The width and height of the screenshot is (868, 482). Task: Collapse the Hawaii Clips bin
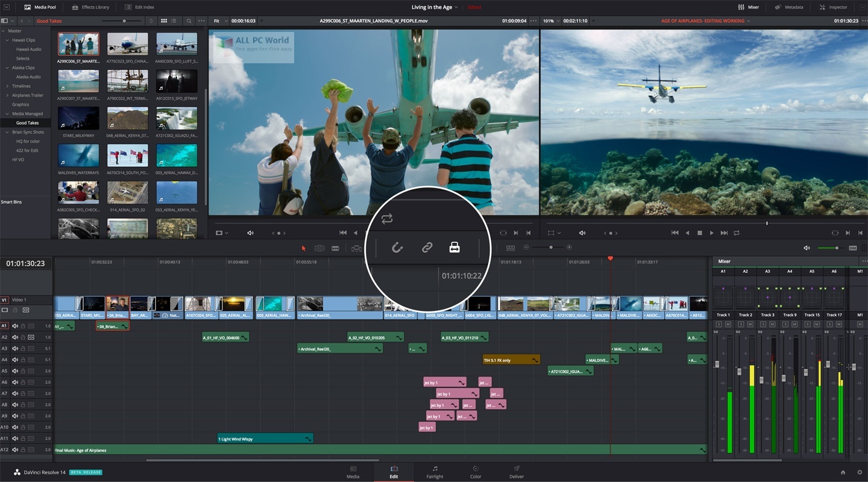click(8, 40)
